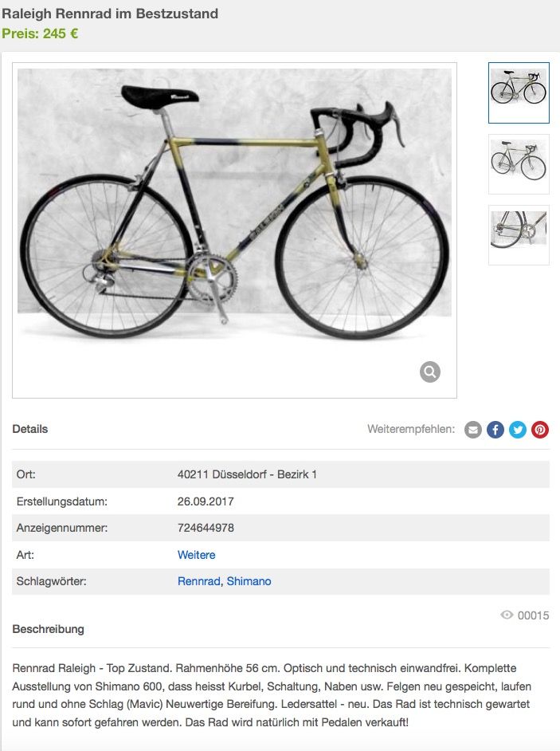
Task: Follow the Rennrad keyword link
Action: tap(198, 581)
